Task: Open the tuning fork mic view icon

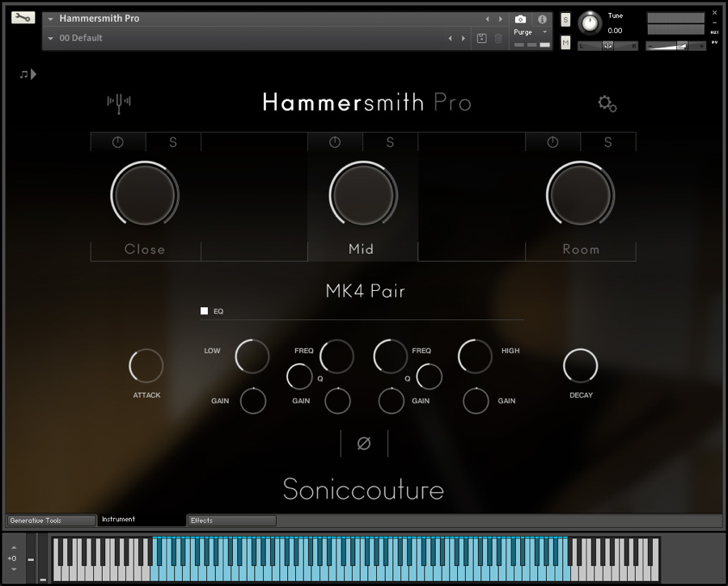Action: point(119,103)
